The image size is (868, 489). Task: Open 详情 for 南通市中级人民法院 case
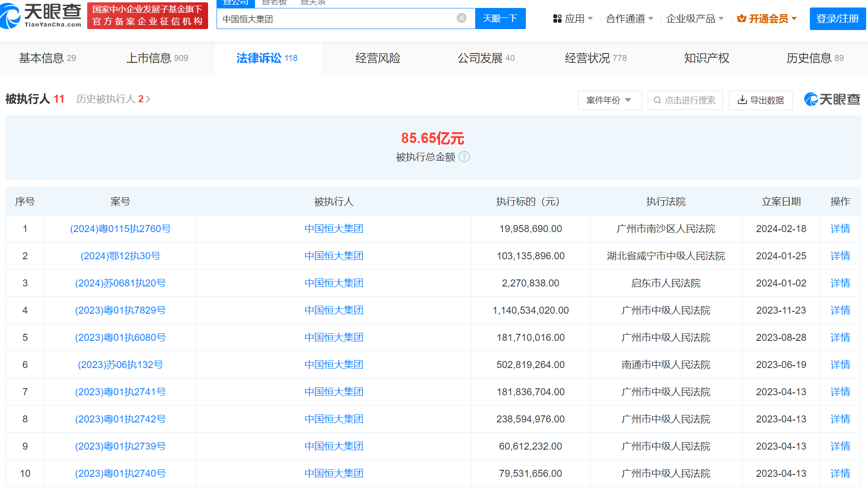point(840,365)
